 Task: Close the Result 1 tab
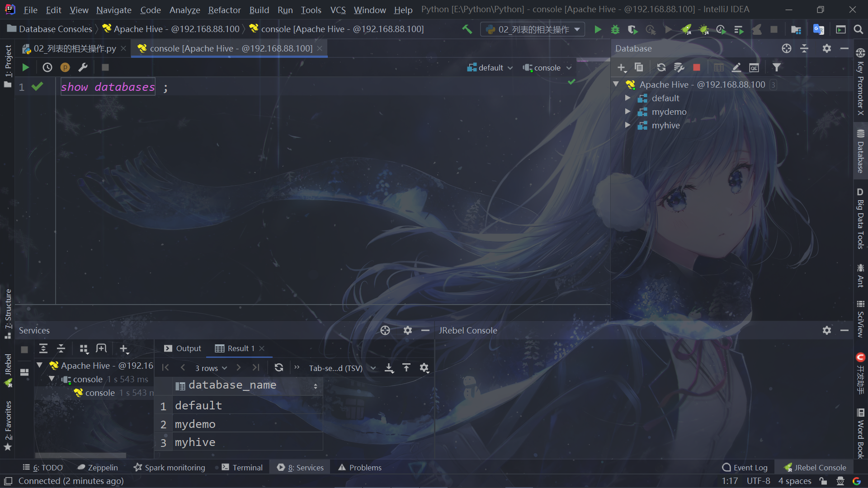click(x=262, y=348)
